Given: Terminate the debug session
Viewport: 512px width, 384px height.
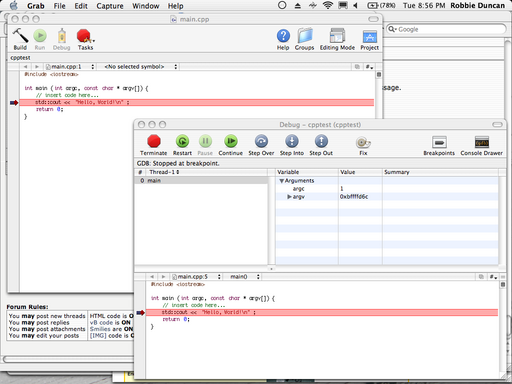Looking at the screenshot, I should click(x=154, y=141).
